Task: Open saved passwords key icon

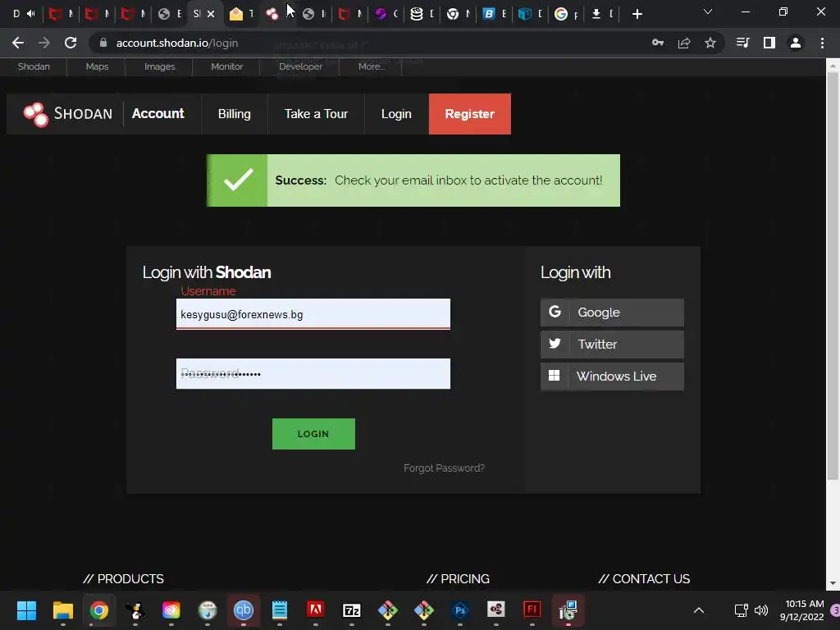Action: click(x=658, y=43)
